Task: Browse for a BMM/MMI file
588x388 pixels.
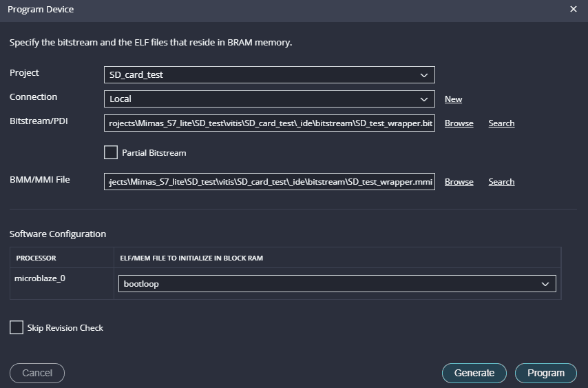Action: pyautogui.click(x=459, y=182)
